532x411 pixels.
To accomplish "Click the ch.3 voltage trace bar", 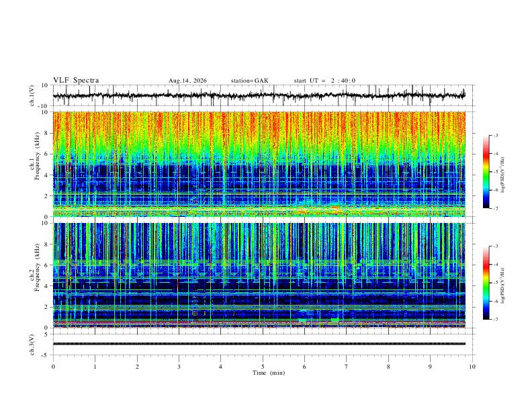I will coord(259,344).
